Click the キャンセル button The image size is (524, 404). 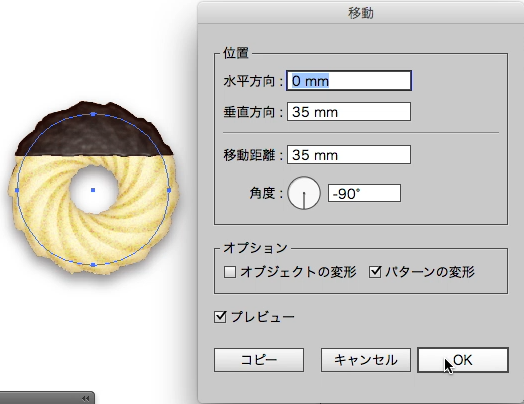[x=366, y=360]
